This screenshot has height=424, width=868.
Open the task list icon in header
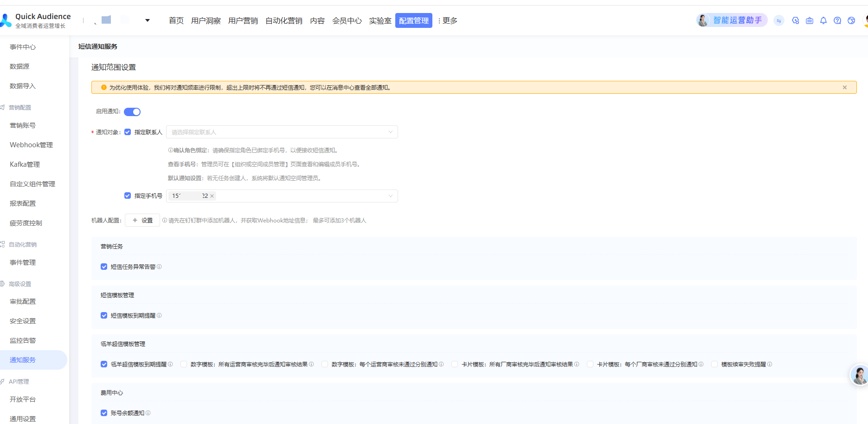pyautogui.click(x=810, y=20)
